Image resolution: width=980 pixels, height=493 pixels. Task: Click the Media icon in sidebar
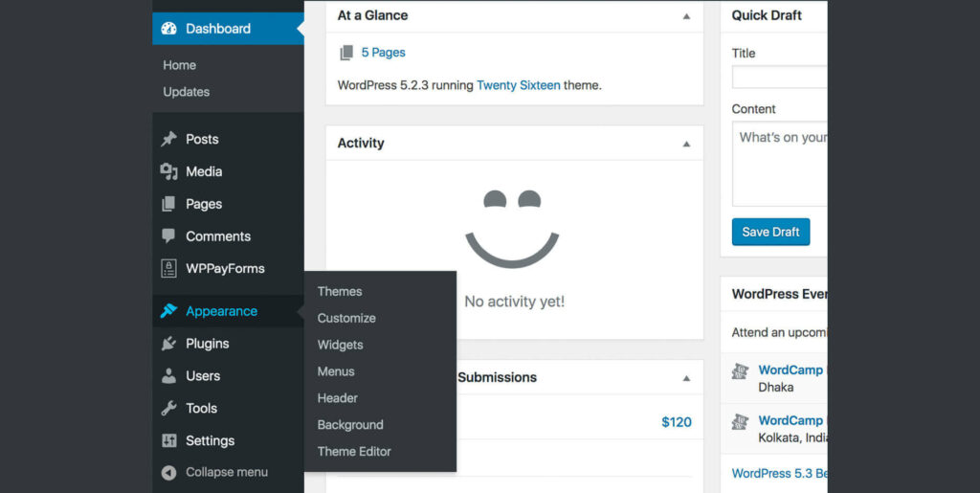pos(168,171)
